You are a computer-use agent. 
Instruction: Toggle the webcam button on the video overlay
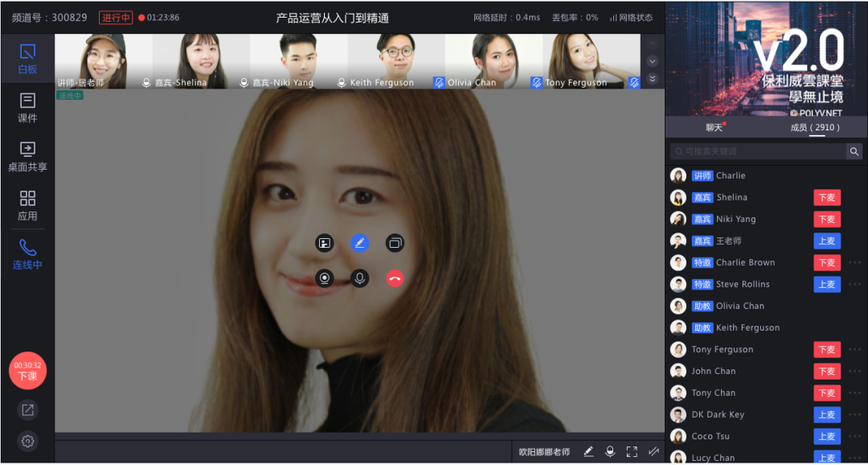pyautogui.click(x=324, y=278)
